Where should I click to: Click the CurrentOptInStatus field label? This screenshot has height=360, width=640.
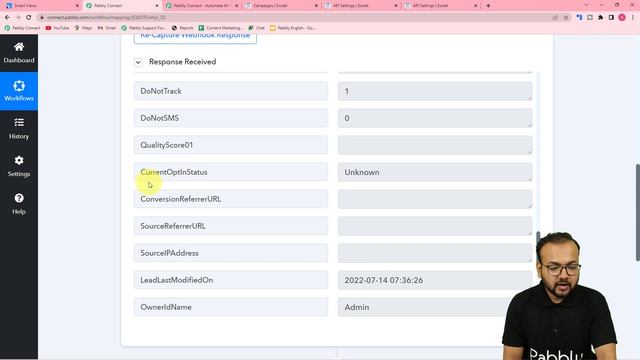(x=231, y=172)
